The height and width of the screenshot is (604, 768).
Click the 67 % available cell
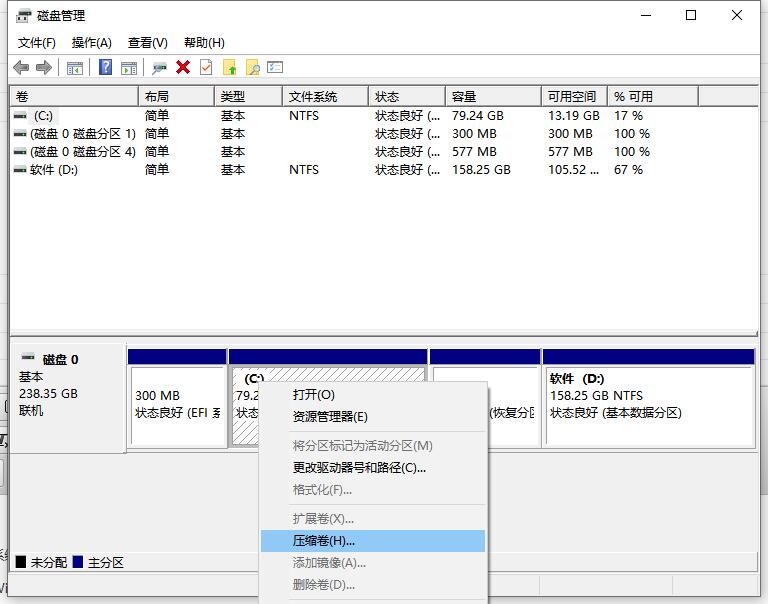click(628, 169)
